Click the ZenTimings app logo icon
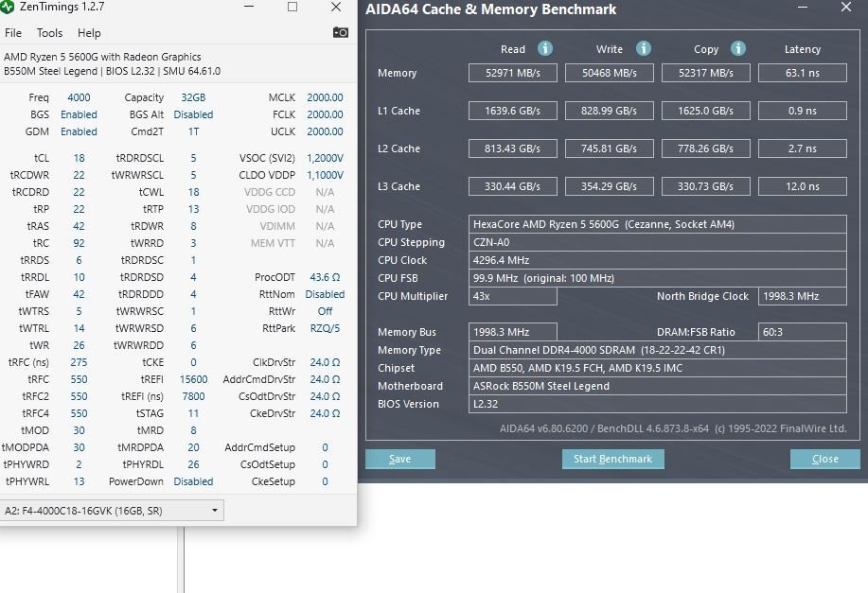 coord(6,7)
